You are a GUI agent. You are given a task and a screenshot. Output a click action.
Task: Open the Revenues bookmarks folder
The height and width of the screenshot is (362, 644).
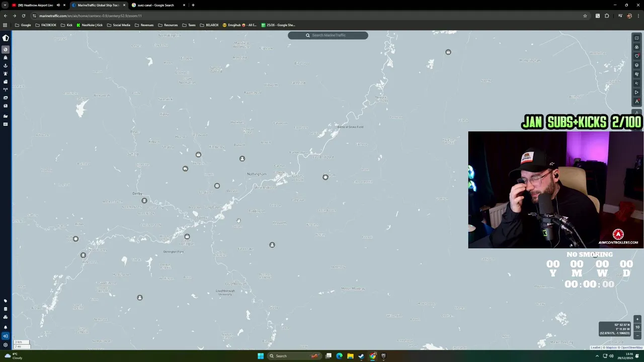(144, 25)
